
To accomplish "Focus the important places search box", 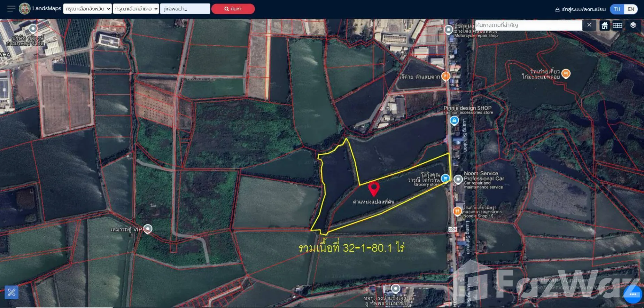I will 528,25.
